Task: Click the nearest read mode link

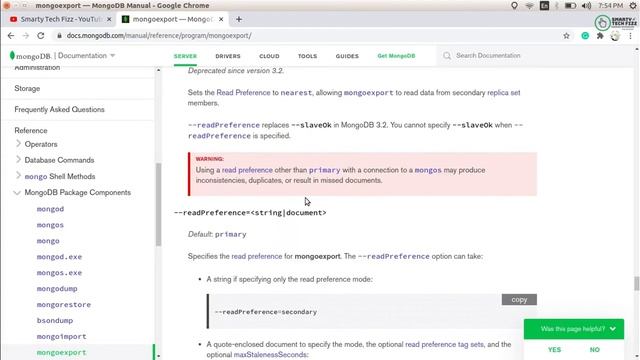Action: click(x=296, y=93)
